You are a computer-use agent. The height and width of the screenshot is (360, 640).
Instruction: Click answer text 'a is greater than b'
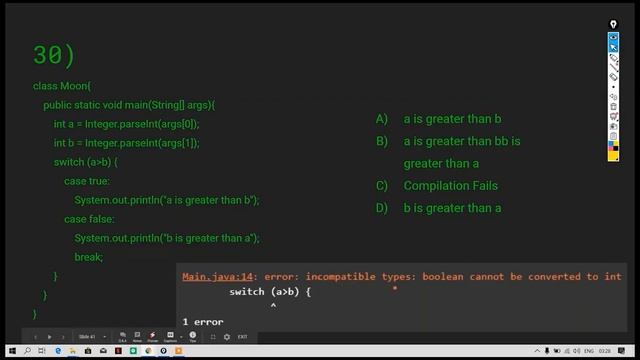(452, 119)
